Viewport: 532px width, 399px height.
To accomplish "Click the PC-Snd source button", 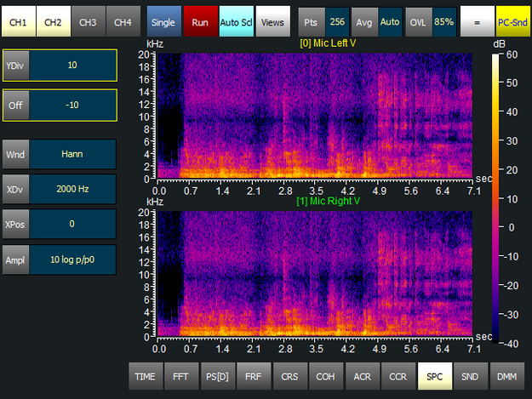I will [512, 20].
